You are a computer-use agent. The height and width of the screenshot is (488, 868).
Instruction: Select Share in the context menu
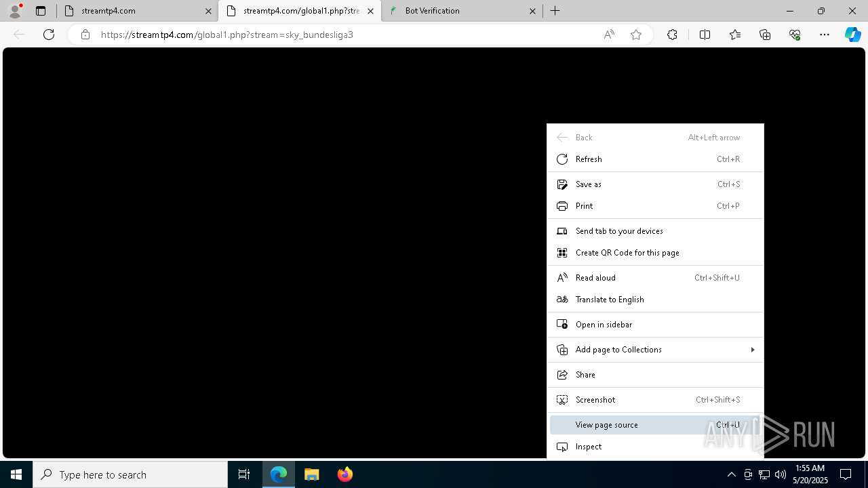655,375
